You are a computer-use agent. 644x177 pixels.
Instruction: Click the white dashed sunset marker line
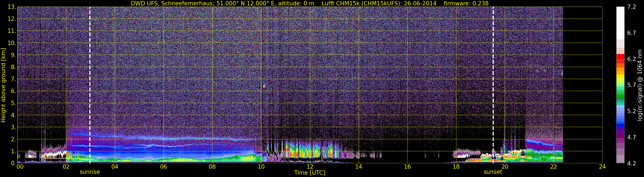[x=493, y=85]
